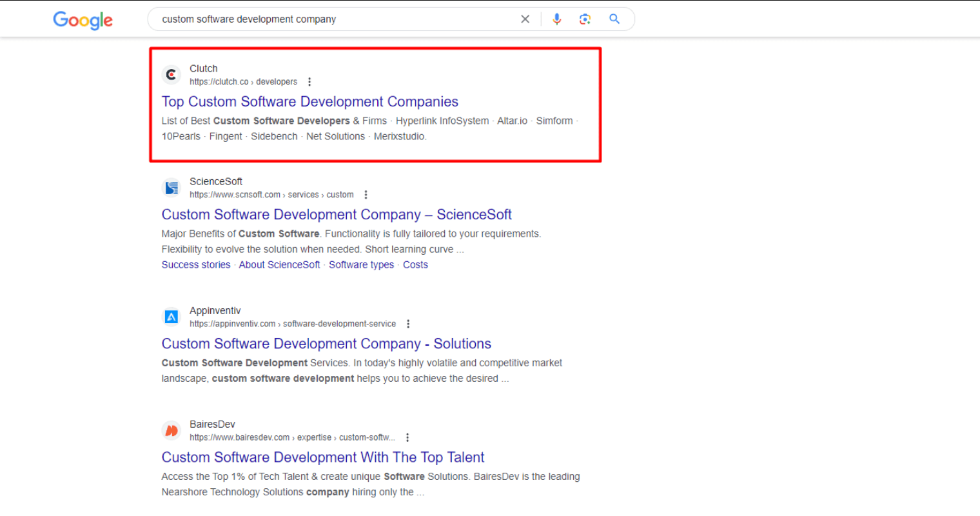Clear the search query with X icon
The width and height of the screenshot is (980, 516).
click(x=525, y=19)
